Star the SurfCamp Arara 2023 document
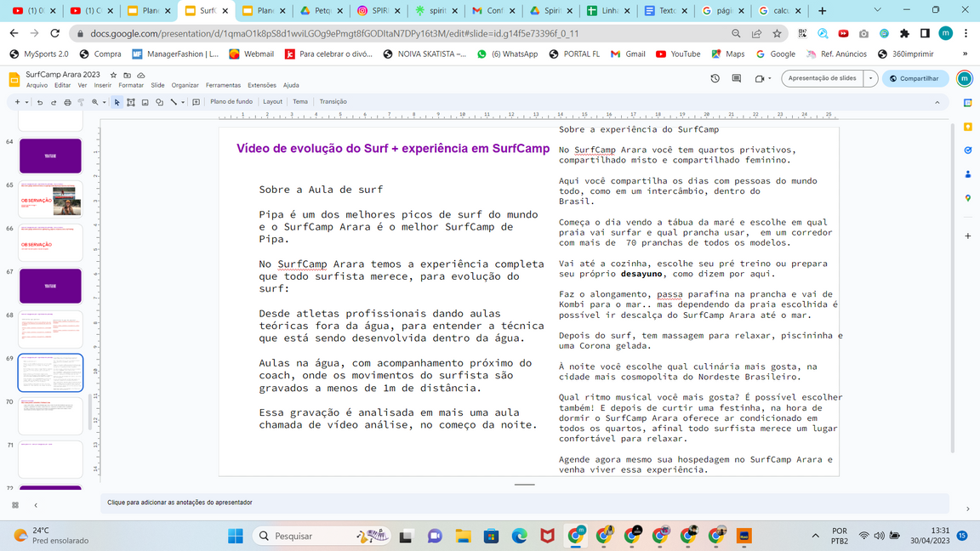The width and height of the screenshot is (980, 551). click(113, 75)
